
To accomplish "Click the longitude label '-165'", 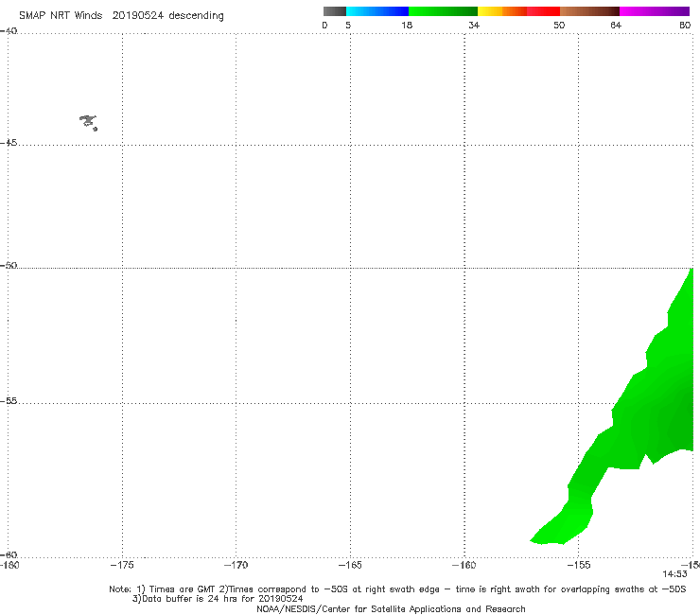I will (x=350, y=565).
